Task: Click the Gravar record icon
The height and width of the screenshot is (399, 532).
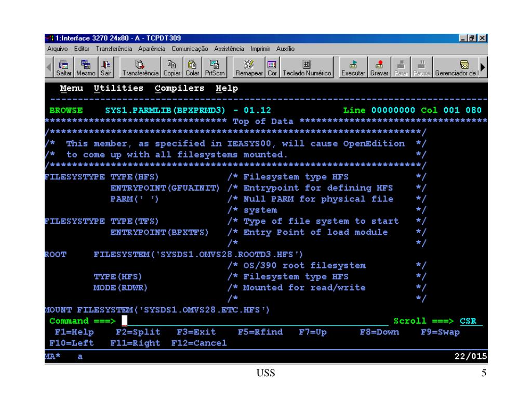Action: tap(379, 68)
